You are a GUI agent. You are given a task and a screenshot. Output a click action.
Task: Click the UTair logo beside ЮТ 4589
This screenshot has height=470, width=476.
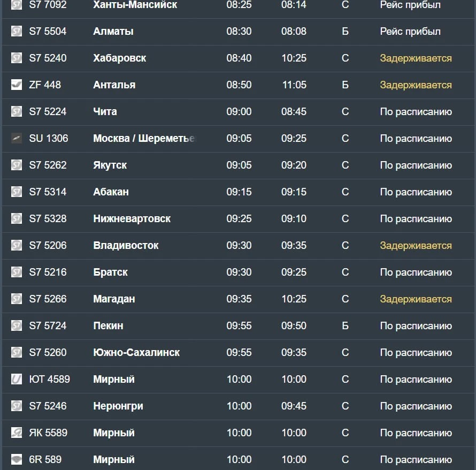click(x=17, y=379)
